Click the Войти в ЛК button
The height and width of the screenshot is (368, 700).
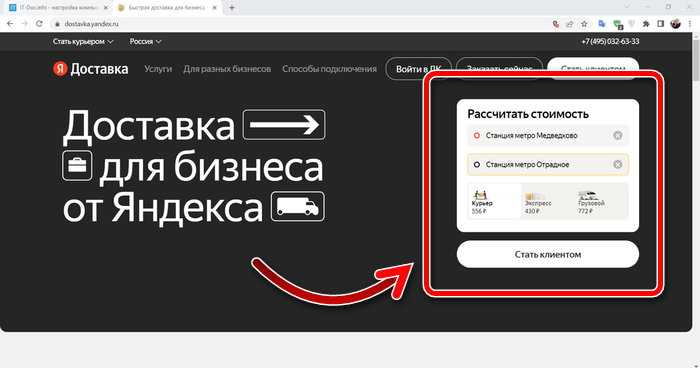[x=419, y=69]
